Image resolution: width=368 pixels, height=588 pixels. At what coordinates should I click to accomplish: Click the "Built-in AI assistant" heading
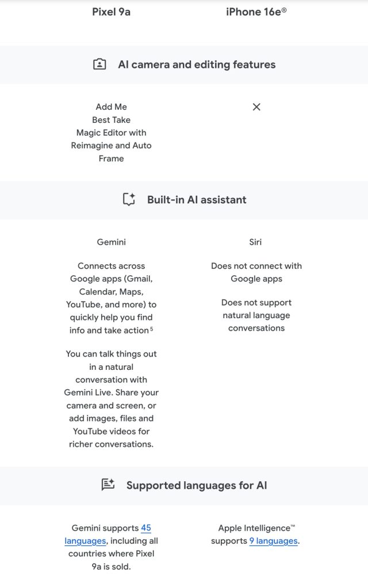tap(197, 200)
